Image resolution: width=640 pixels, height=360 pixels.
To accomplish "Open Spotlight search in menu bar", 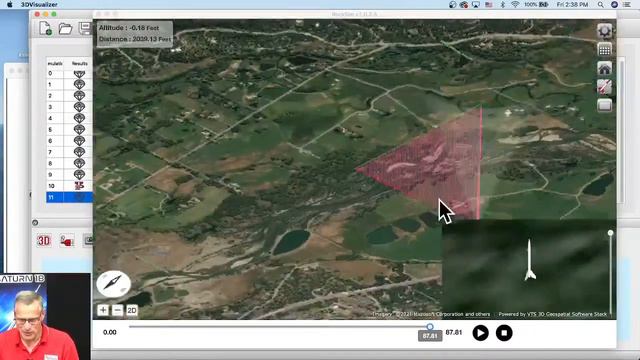I will point(600,4).
